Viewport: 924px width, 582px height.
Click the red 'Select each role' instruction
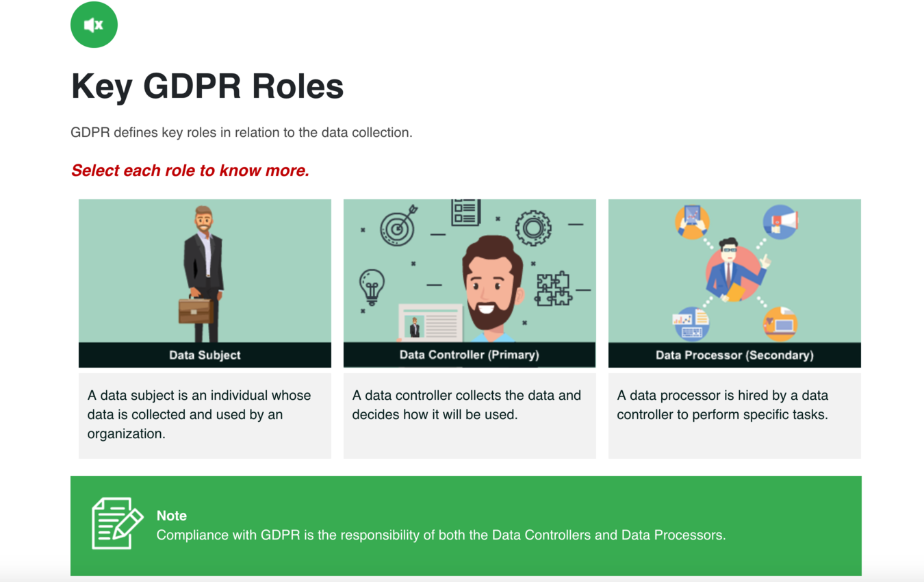point(190,170)
